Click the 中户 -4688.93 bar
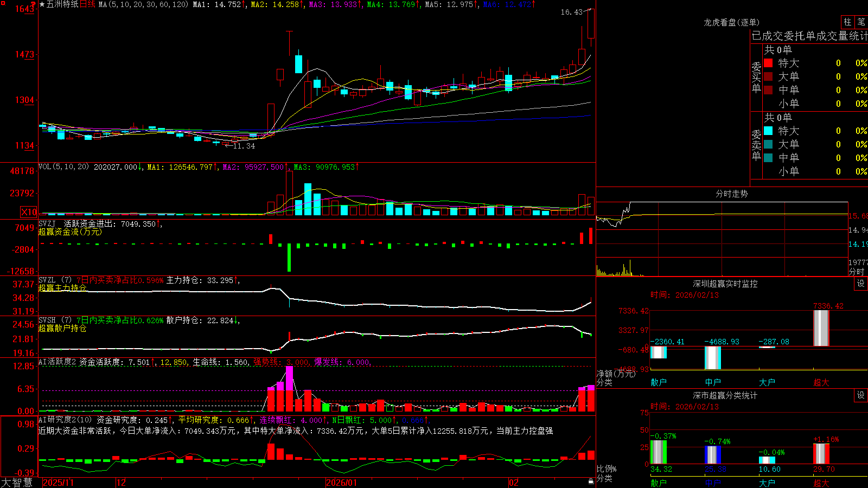The width and height of the screenshot is (868, 488). (713, 358)
